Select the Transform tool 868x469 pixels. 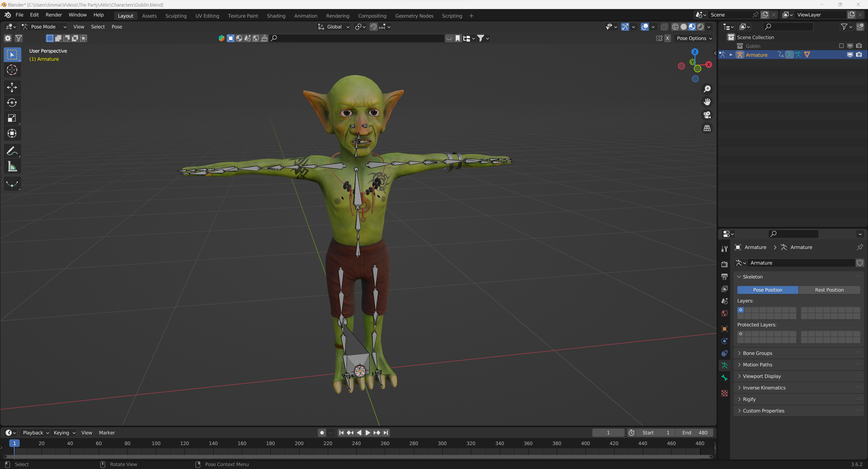click(x=12, y=133)
